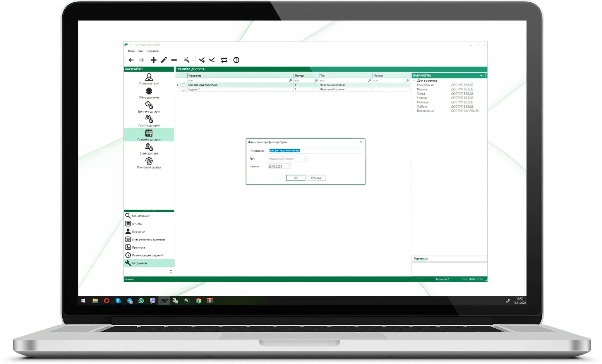Open Chrome from the Windows taskbar
Viewport: 602px width, 364px height.
coord(199,300)
